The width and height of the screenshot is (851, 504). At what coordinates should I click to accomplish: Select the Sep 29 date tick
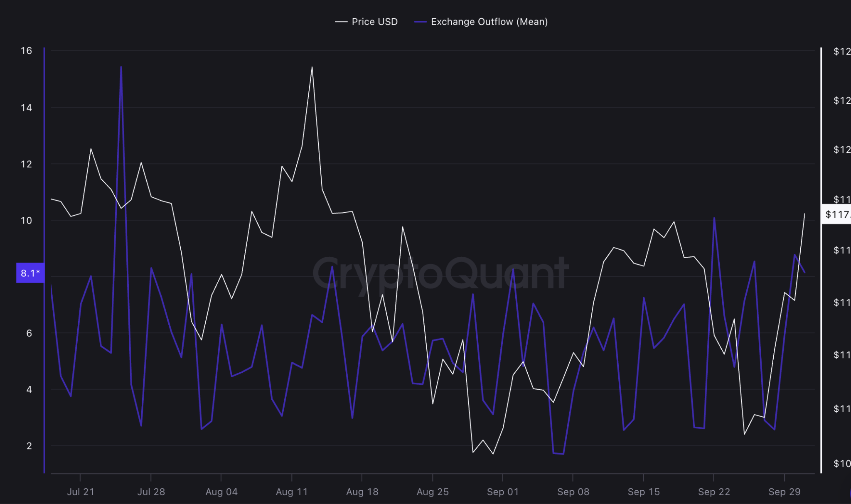(x=784, y=492)
